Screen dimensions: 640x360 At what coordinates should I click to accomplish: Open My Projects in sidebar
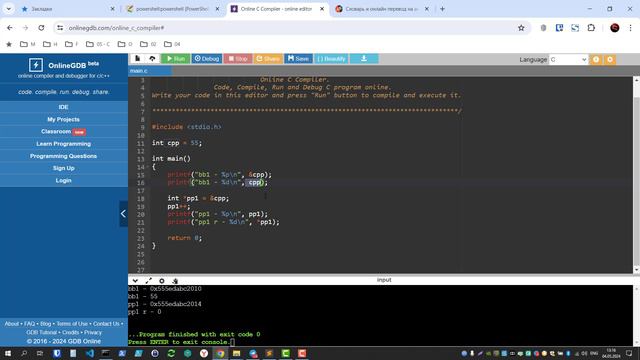(64, 119)
